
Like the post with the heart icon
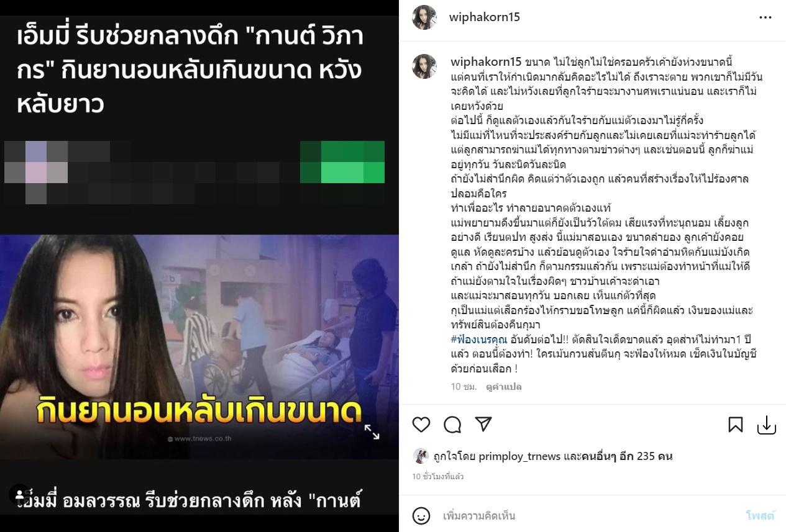tap(421, 425)
